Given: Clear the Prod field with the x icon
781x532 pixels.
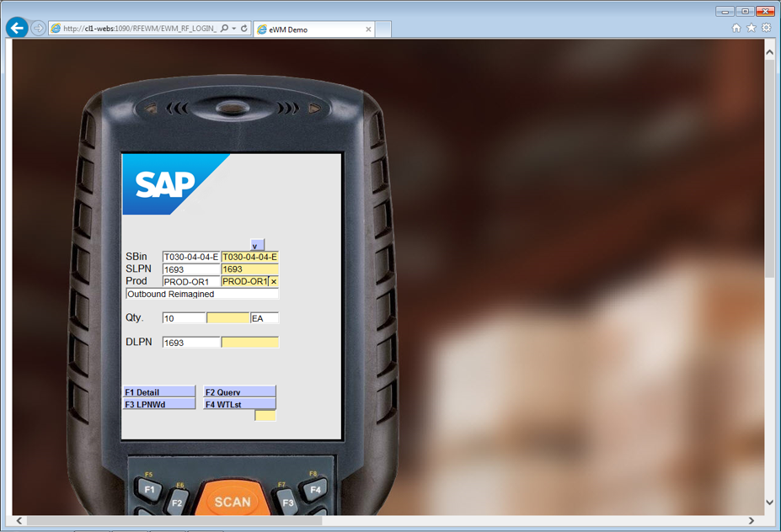Looking at the screenshot, I should (x=273, y=281).
